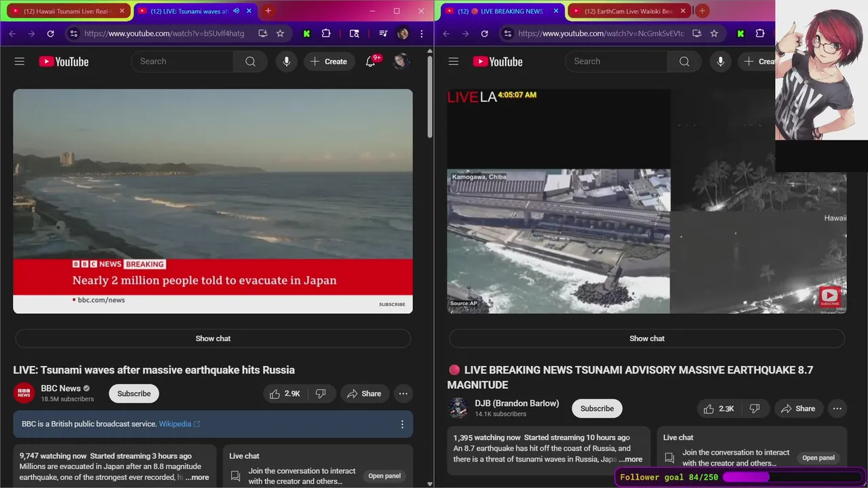Open BBC News channel name link
The image size is (868, 488).
(60, 388)
